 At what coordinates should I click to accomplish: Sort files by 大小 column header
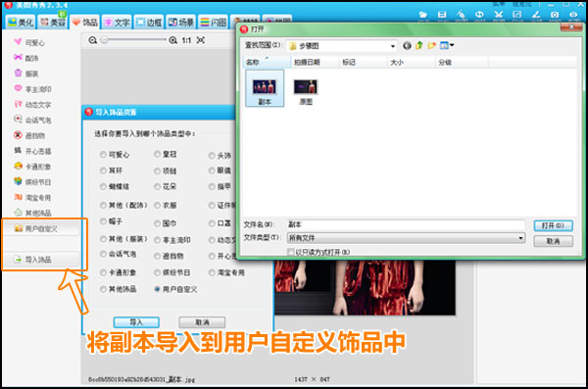click(x=411, y=63)
